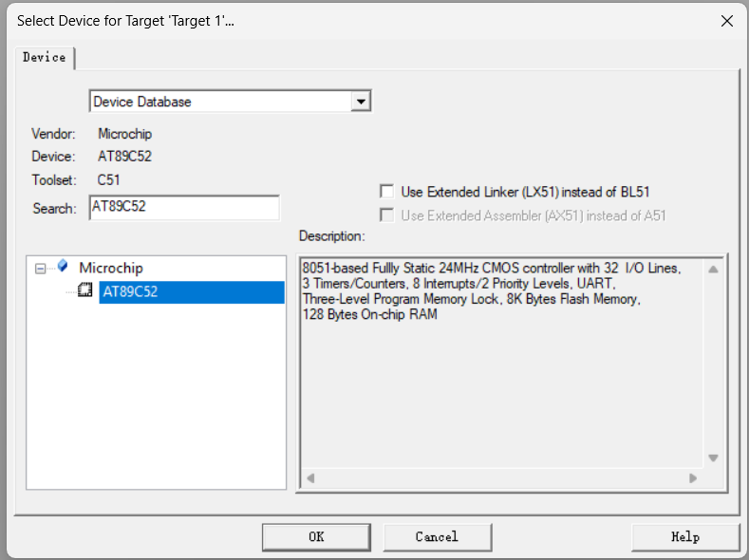Click description scroll left arrow
This screenshot has height=560, width=749.
(310, 477)
